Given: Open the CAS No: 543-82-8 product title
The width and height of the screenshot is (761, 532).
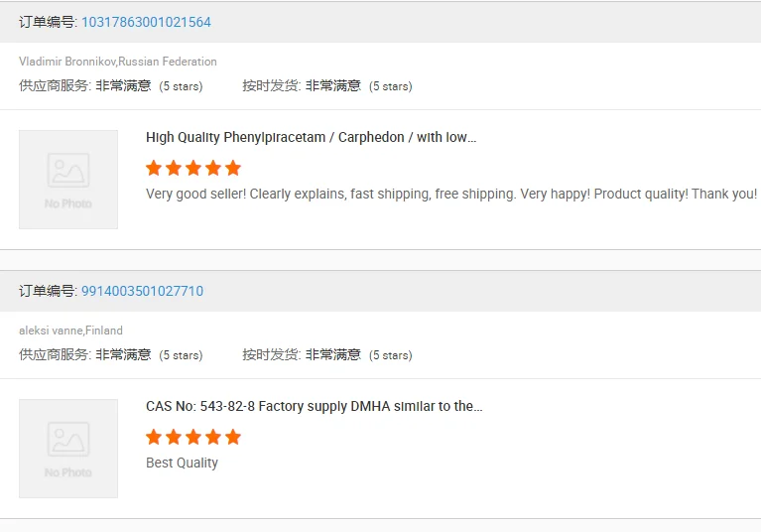Looking at the screenshot, I should [314, 407].
